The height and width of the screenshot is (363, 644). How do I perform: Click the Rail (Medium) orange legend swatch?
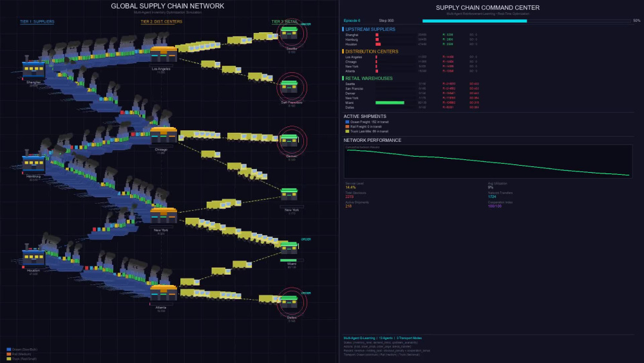click(x=8, y=354)
